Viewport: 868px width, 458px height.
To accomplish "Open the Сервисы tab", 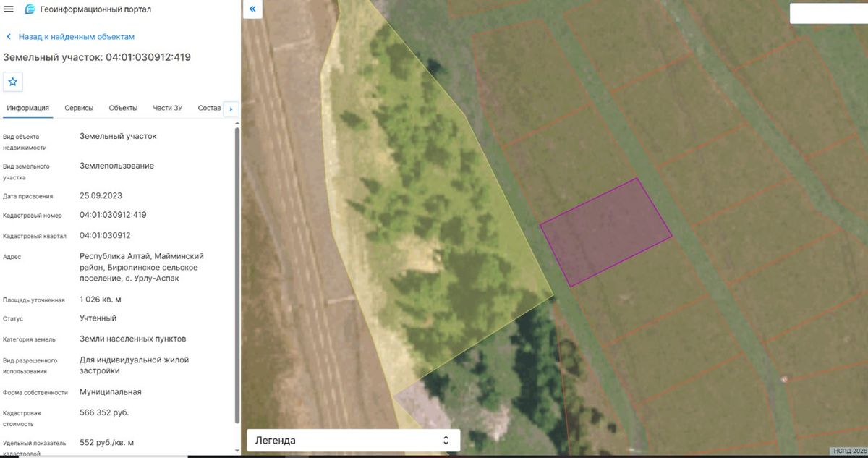I will pyautogui.click(x=79, y=108).
